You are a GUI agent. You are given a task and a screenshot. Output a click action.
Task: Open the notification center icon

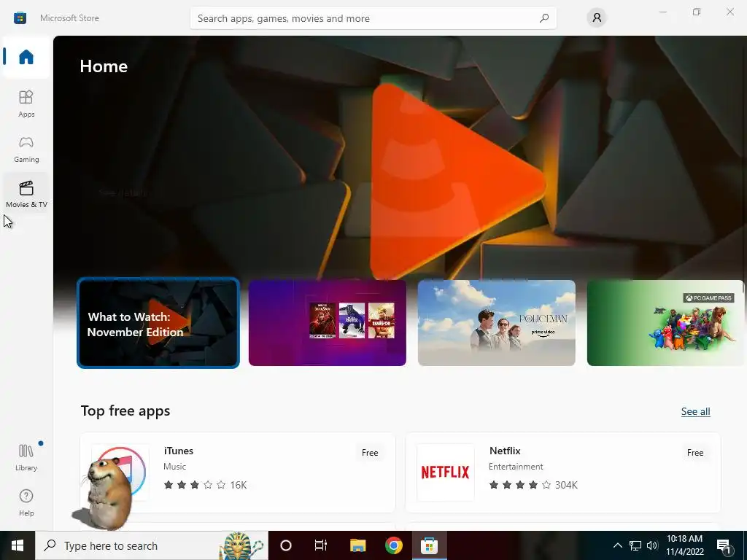point(724,546)
